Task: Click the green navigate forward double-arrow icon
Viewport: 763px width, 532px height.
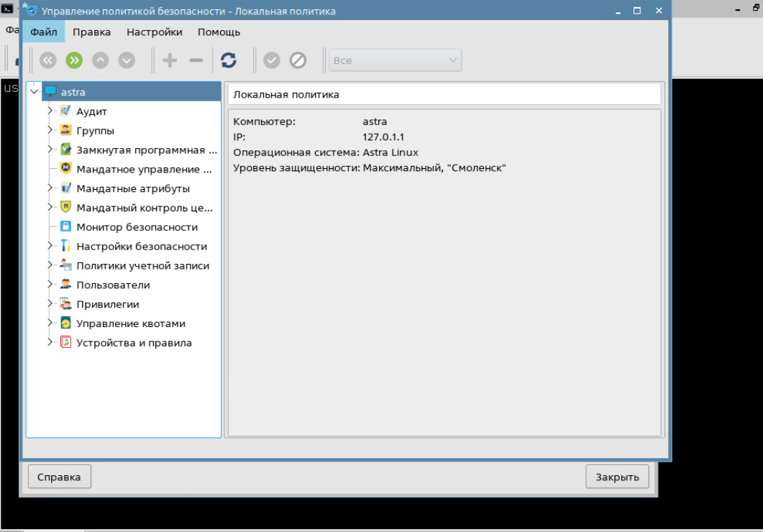Action: click(74, 60)
